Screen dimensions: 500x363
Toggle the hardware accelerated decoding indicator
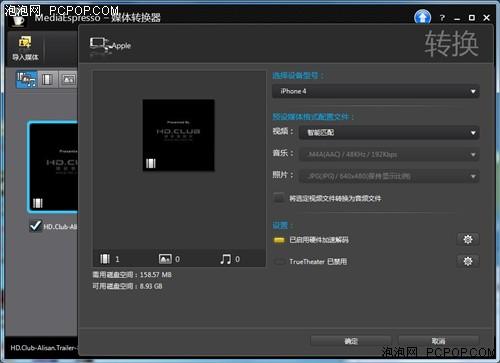pos(279,240)
